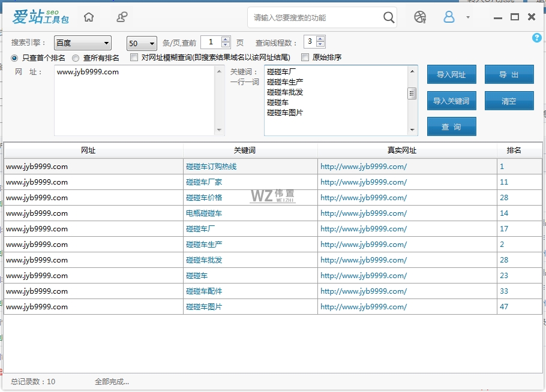Click the 爱站工具包 logo
This screenshot has width=546, height=392.
pyautogui.click(x=40, y=17)
